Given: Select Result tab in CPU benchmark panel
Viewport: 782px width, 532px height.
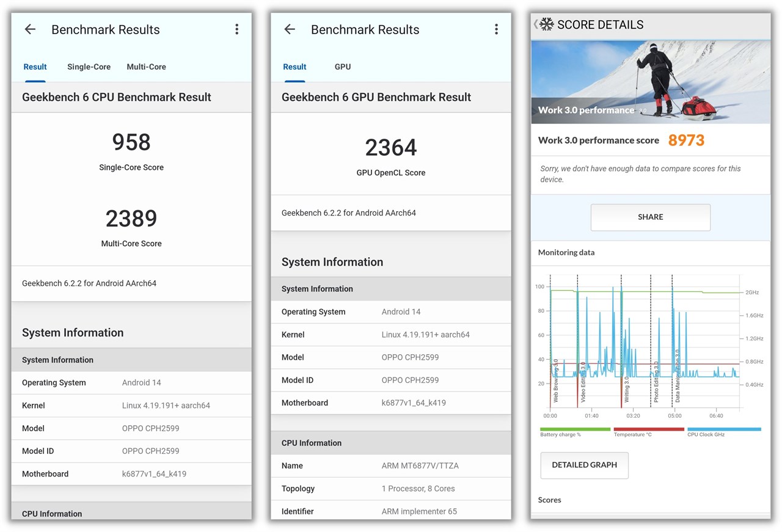Looking at the screenshot, I should (x=35, y=67).
